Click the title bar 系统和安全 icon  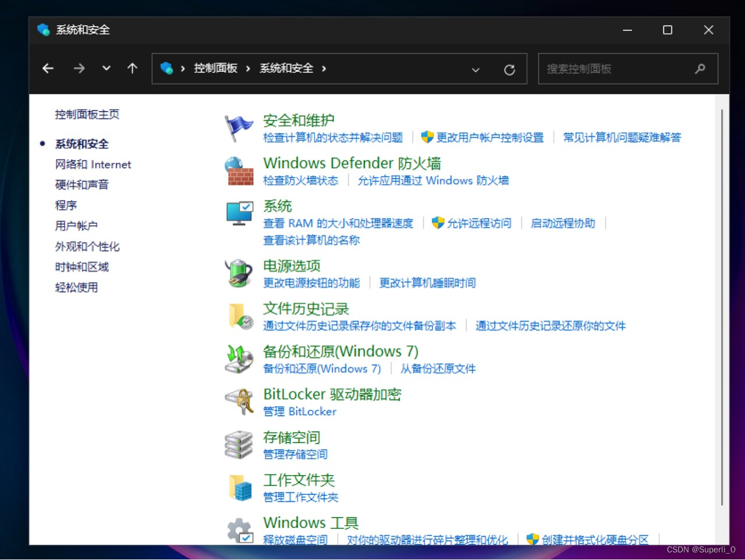44,30
